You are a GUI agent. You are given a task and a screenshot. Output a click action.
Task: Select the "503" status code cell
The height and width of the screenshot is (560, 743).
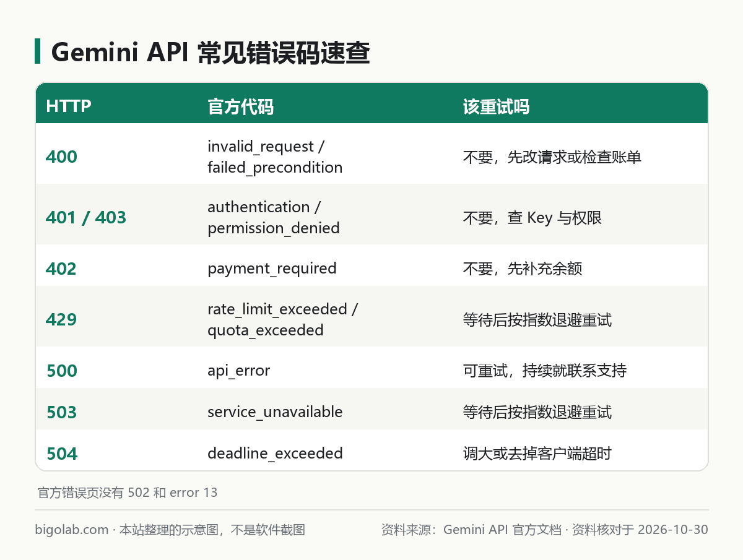pos(62,412)
